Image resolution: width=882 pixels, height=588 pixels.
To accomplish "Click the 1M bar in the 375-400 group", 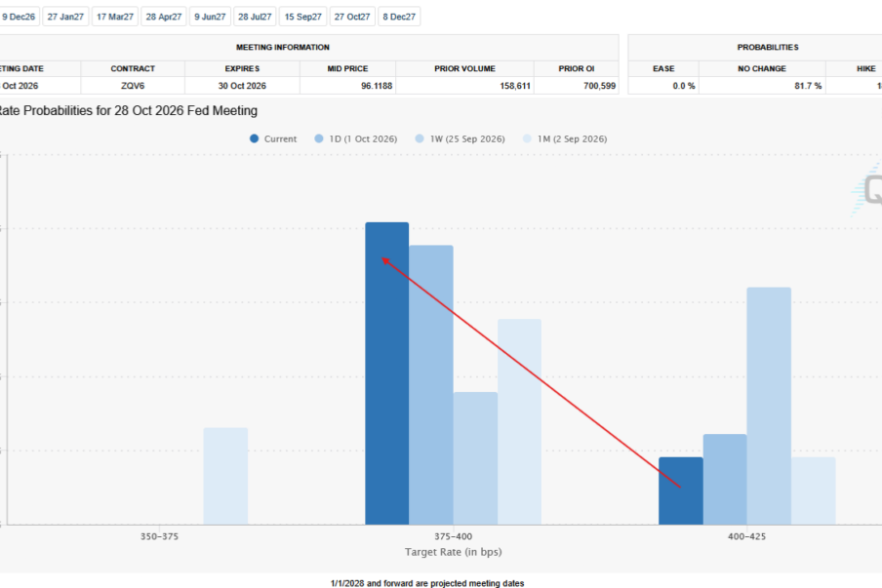I will tap(520, 422).
